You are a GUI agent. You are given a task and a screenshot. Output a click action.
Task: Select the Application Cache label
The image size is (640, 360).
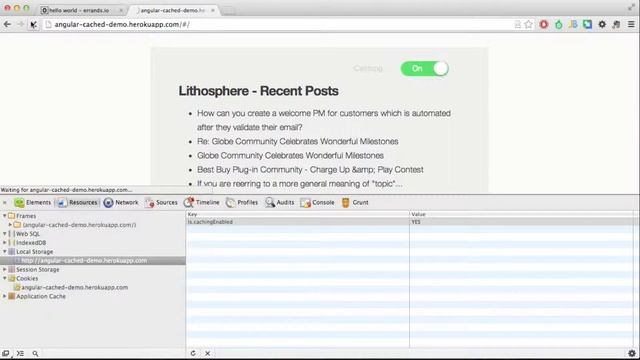(41, 296)
